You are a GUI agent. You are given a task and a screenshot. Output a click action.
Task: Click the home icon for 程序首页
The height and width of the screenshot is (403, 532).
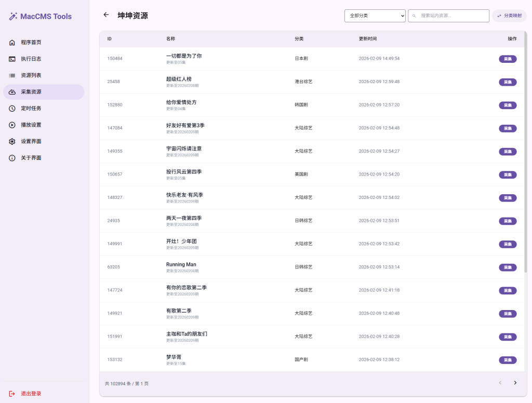tap(12, 43)
